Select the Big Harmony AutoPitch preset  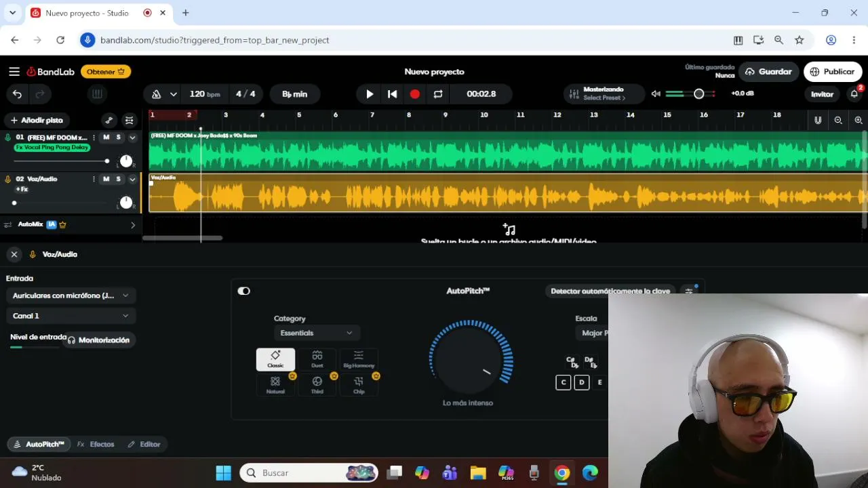click(359, 359)
